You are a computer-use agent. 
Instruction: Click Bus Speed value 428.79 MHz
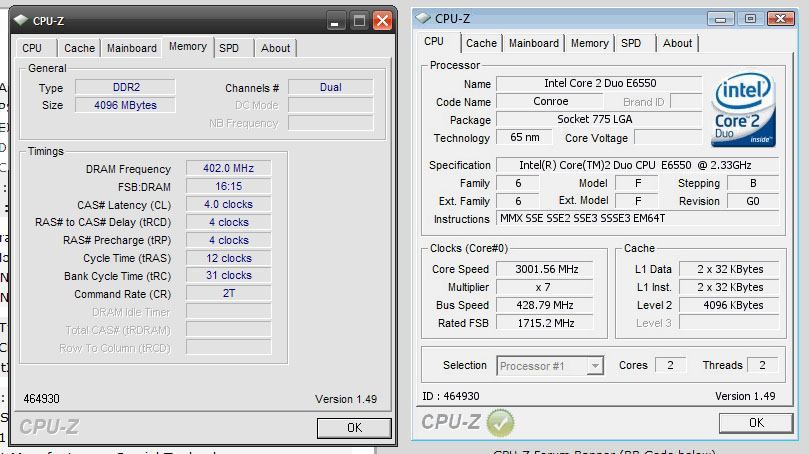click(x=545, y=305)
